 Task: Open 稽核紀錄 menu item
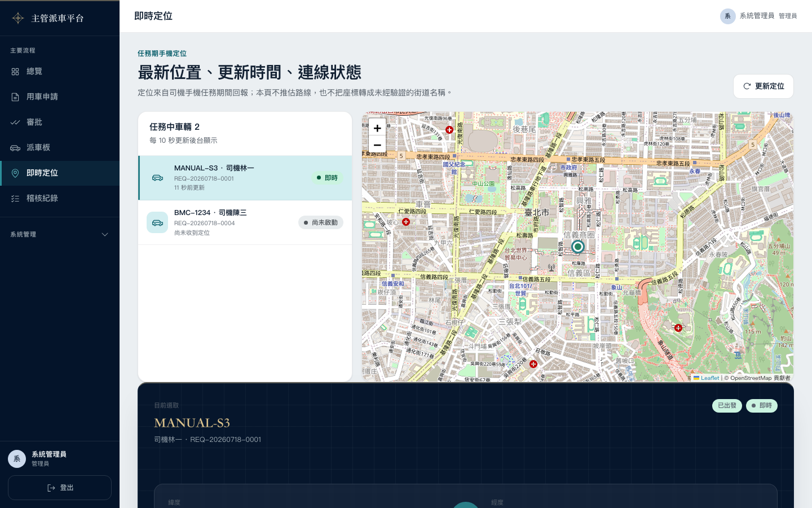(60, 199)
